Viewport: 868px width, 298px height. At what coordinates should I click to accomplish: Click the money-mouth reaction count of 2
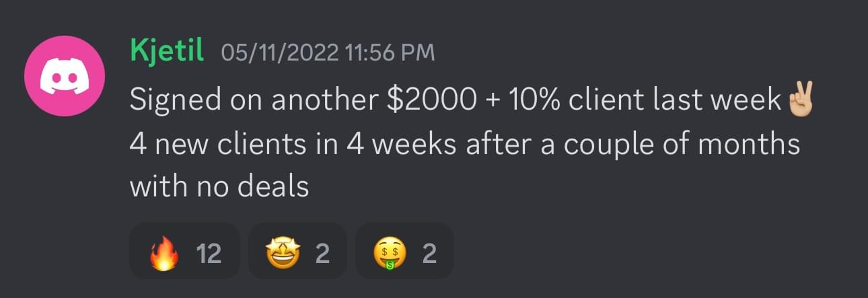point(429,254)
